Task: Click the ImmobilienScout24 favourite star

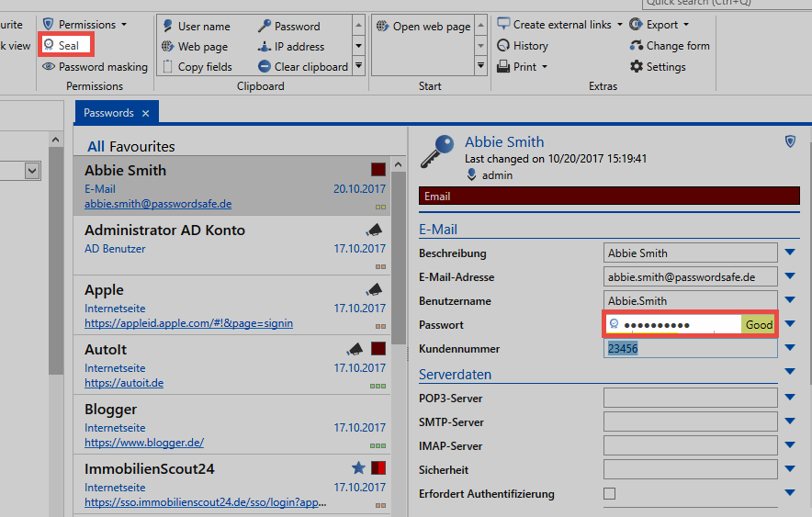Action: pyautogui.click(x=358, y=467)
